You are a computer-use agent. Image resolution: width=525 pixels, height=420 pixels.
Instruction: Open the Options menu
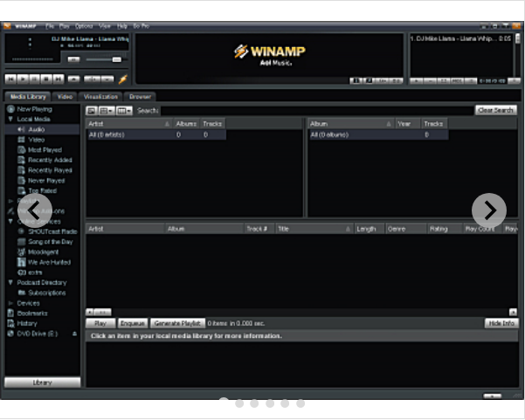point(84,26)
